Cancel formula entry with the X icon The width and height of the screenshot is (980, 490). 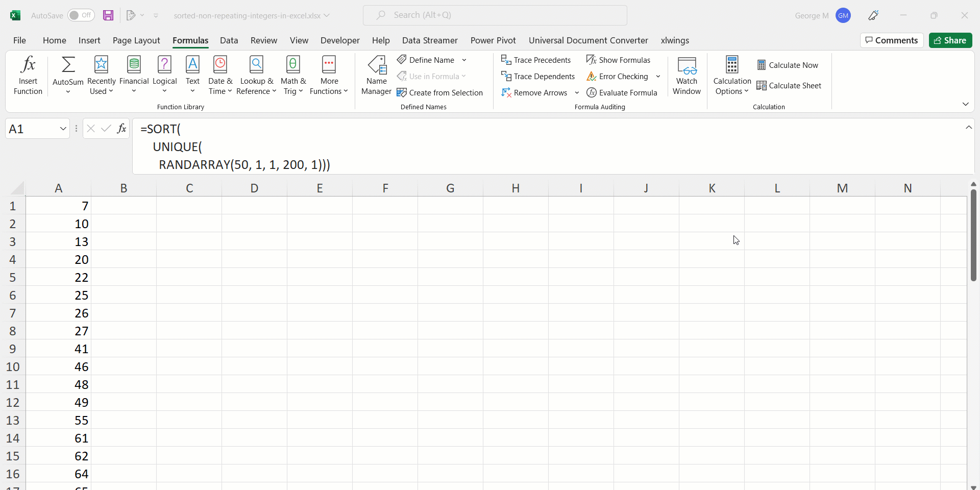pos(91,129)
